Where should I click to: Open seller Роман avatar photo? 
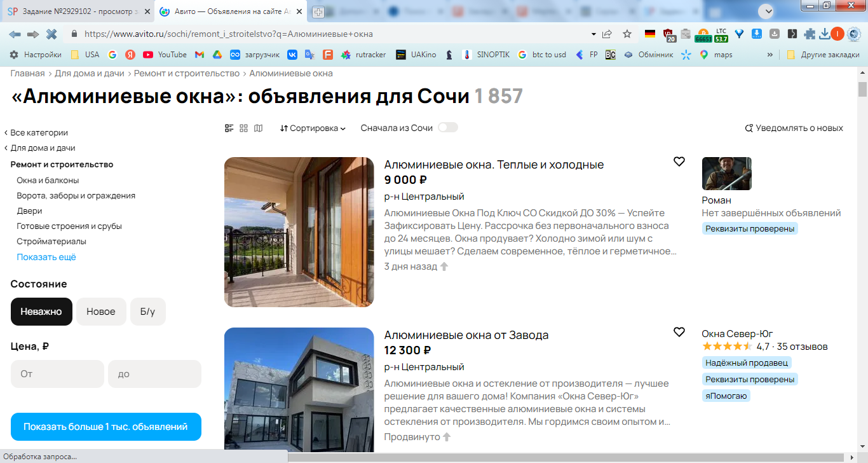[727, 174]
